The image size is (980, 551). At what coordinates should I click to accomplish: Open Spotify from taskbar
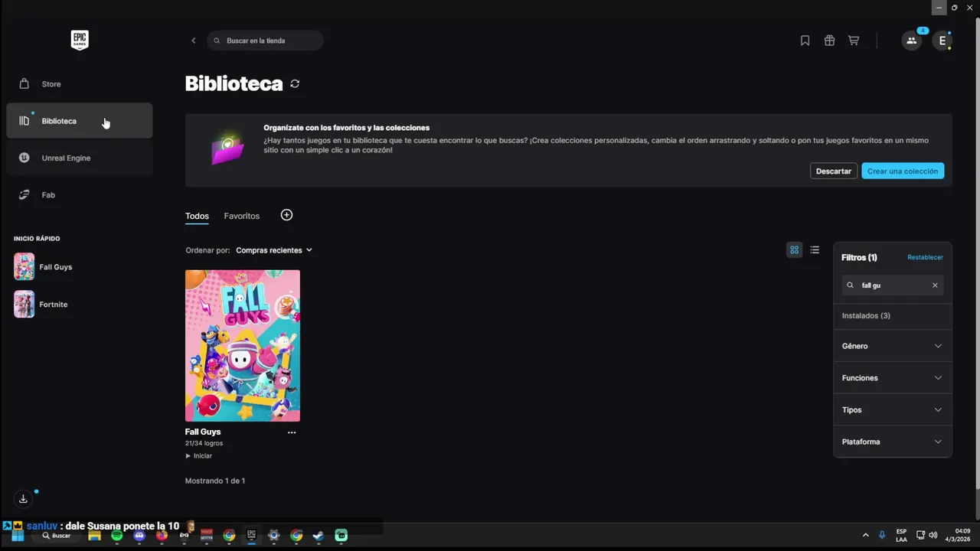(x=116, y=536)
